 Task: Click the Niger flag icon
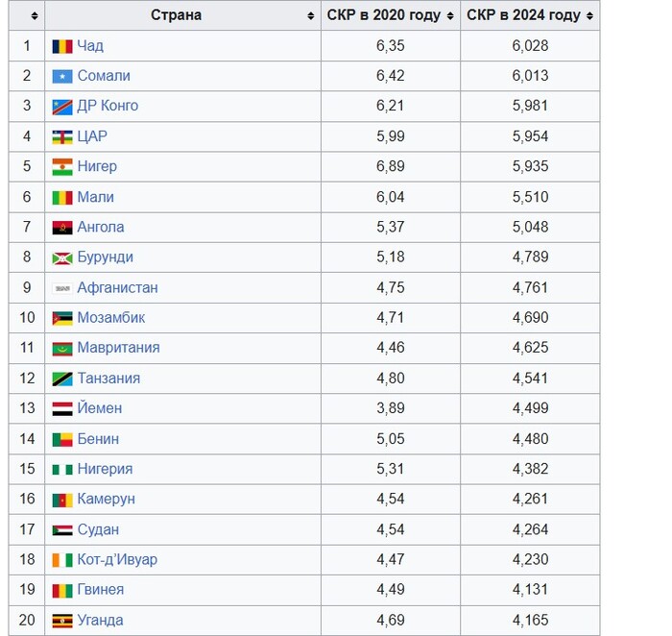click(x=62, y=167)
